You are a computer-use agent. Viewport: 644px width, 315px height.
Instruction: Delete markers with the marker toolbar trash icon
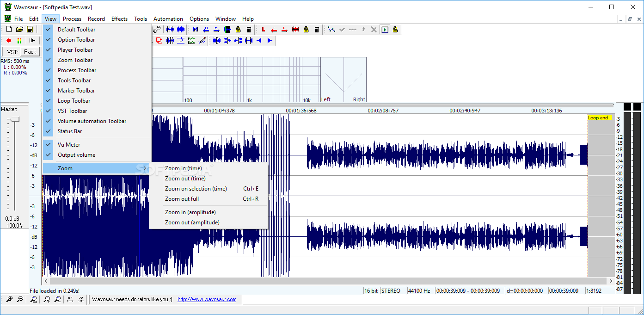pyautogui.click(x=249, y=29)
